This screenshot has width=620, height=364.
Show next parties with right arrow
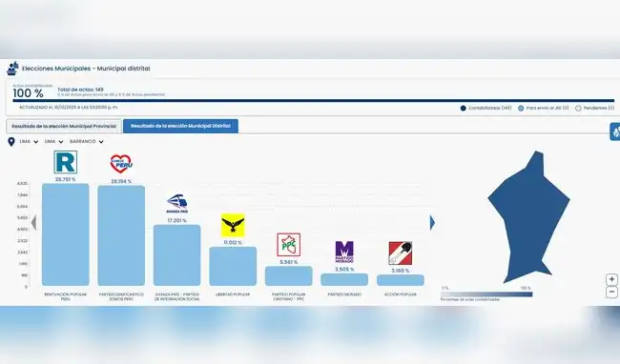pos(432,223)
